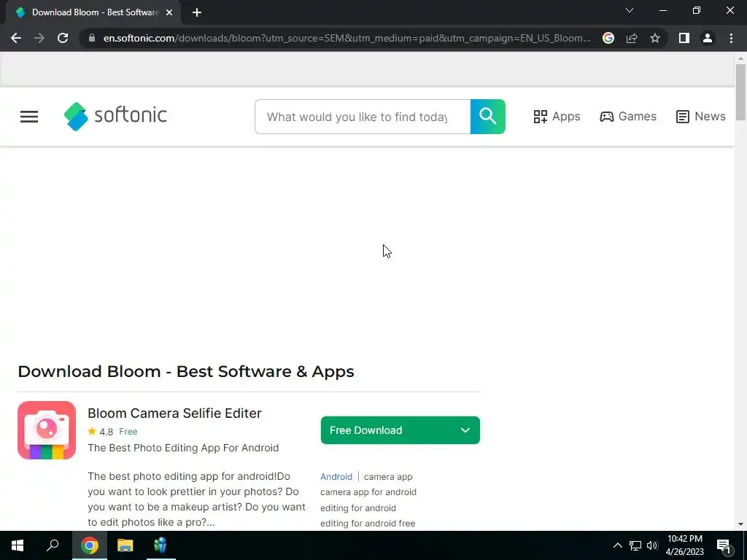Click the 'camera app' tag
The image size is (747, 560).
pos(388,477)
